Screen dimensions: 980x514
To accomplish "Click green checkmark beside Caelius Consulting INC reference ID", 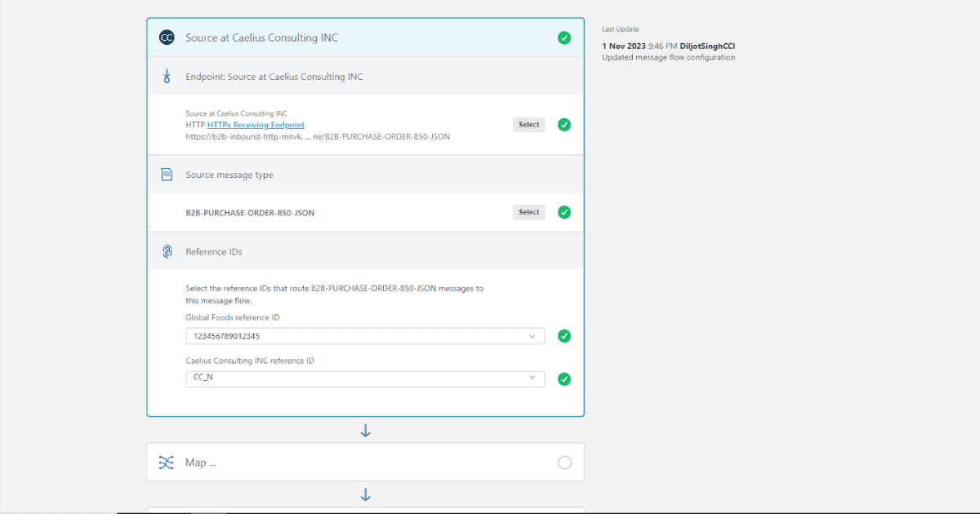I will [564, 379].
